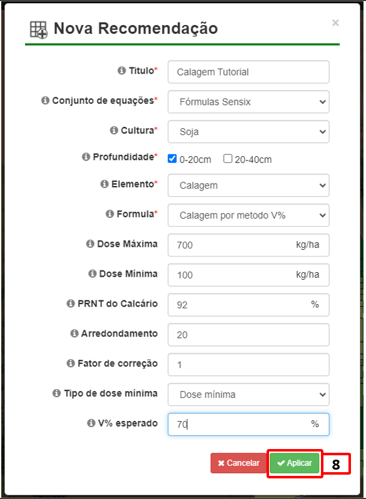Check the 20-40cm depth checkbox
The width and height of the screenshot is (366, 499).
[x=228, y=159]
